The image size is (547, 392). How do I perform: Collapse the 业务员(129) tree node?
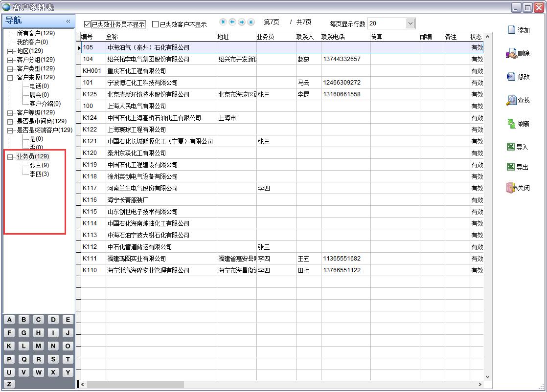[10, 157]
